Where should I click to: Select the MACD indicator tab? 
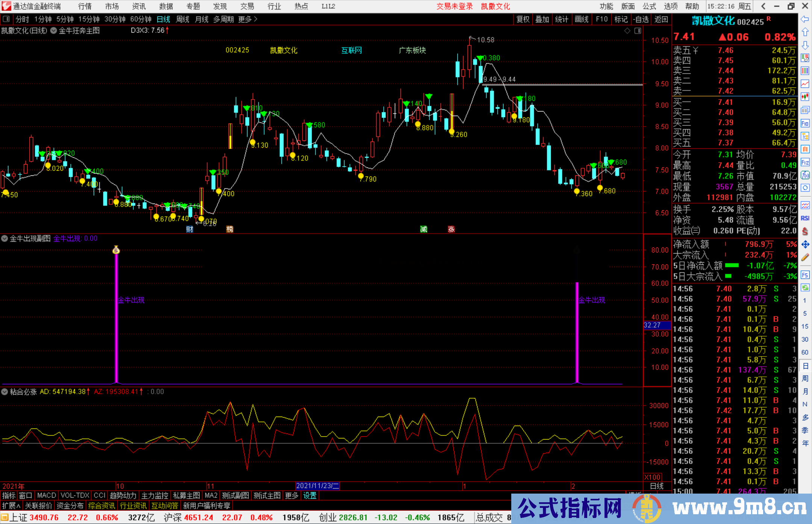47,495
